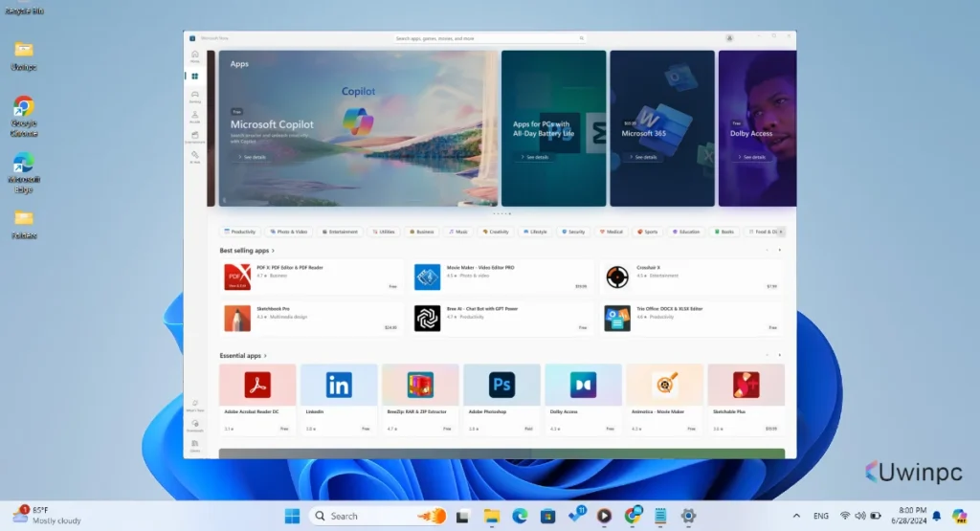See details for Microsoft 365

click(x=643, y=158)
